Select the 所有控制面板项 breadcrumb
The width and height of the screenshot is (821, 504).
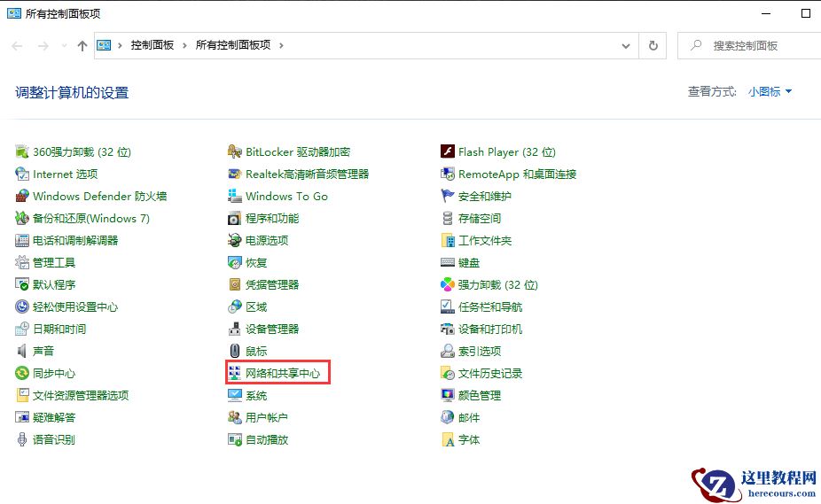pyautogui.click(x=233, y=45)
